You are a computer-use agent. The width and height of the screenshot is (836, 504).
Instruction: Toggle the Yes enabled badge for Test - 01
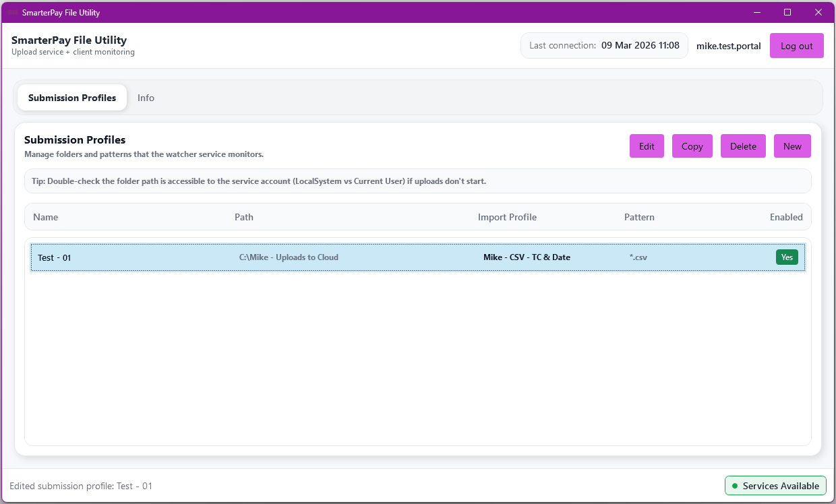pyautogui.click(x=787, y=257)
